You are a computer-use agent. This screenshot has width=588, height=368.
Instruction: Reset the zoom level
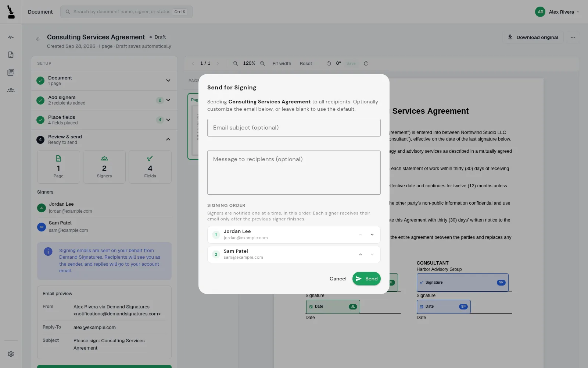click(x=306, y=63)
